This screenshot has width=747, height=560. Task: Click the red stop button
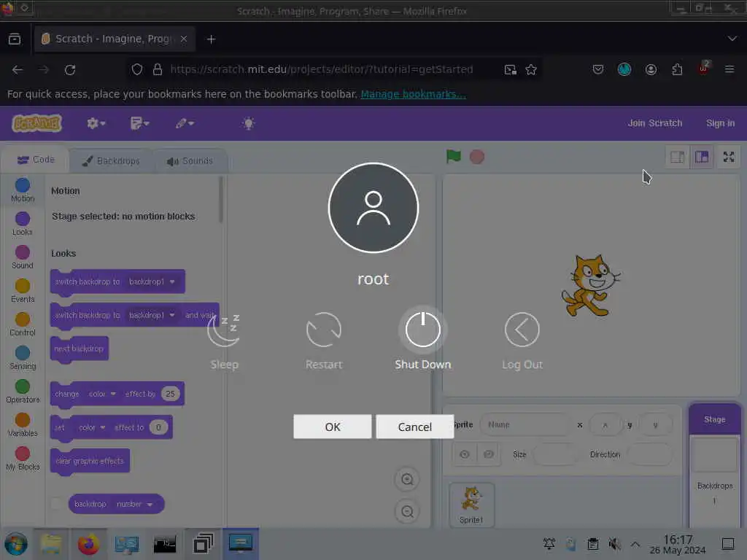click(x=477, y=157)
